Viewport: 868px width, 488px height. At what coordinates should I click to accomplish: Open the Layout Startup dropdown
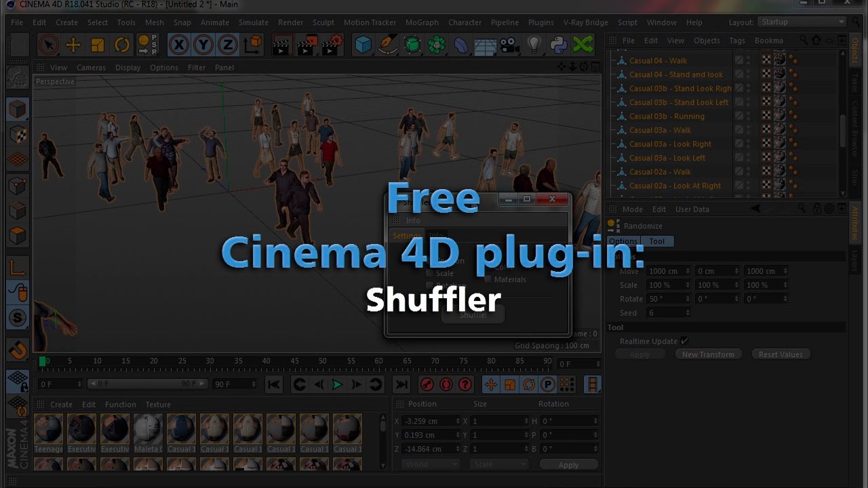coord(802,22)
